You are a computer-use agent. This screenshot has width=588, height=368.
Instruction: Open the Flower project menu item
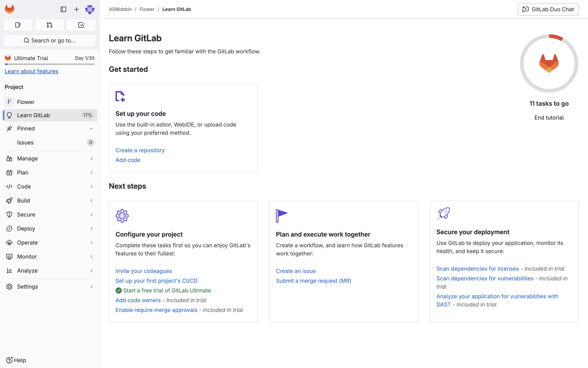point(50,102)
